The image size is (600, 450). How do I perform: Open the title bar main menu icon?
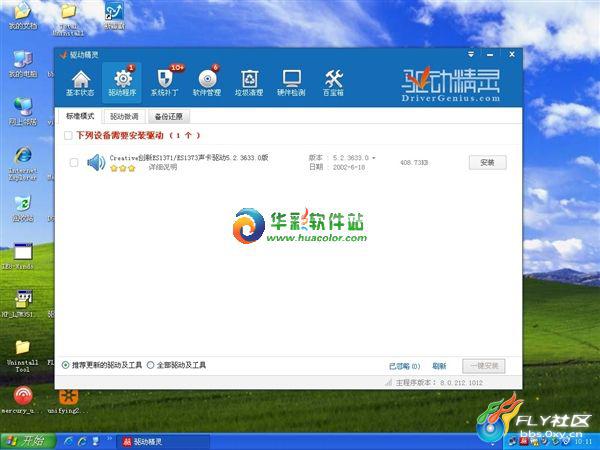[x=471, y=54]
